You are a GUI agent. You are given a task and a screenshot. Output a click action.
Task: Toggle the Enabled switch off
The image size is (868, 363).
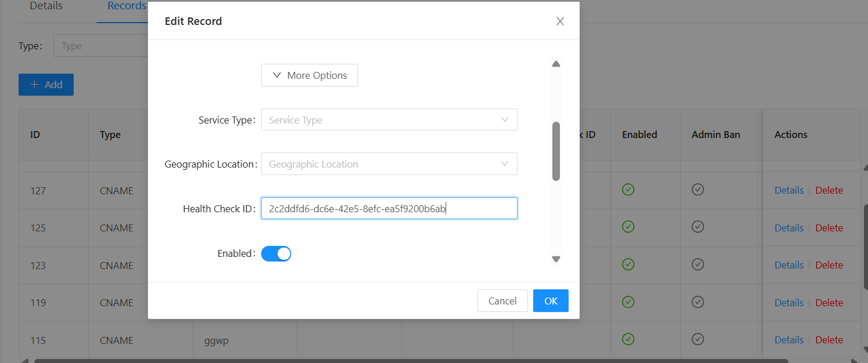[276, 253]
